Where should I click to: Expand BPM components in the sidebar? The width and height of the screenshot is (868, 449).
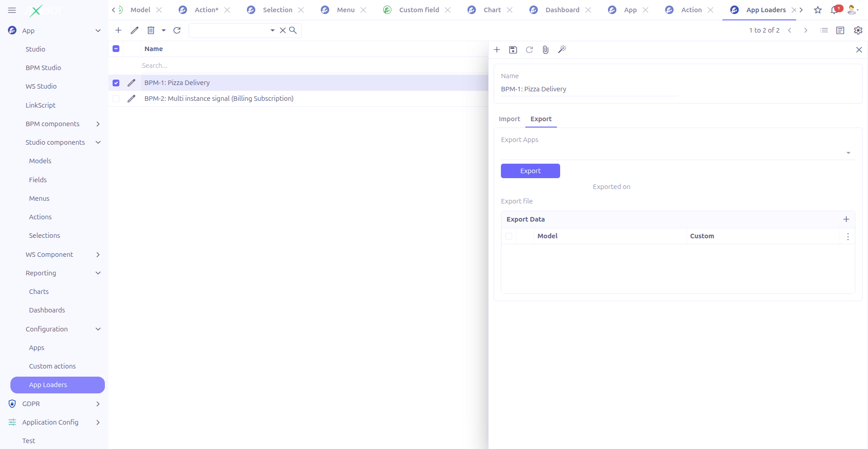(98, 124)
